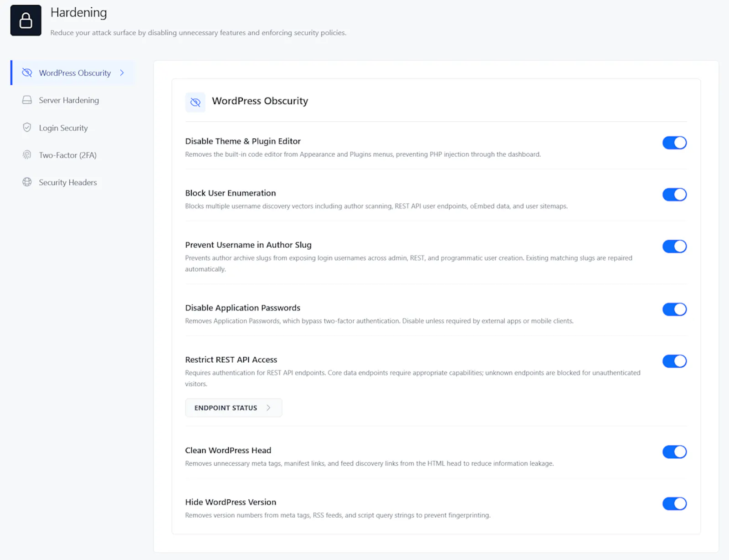Click the Clean WordPress Head label

pos(228,451)
